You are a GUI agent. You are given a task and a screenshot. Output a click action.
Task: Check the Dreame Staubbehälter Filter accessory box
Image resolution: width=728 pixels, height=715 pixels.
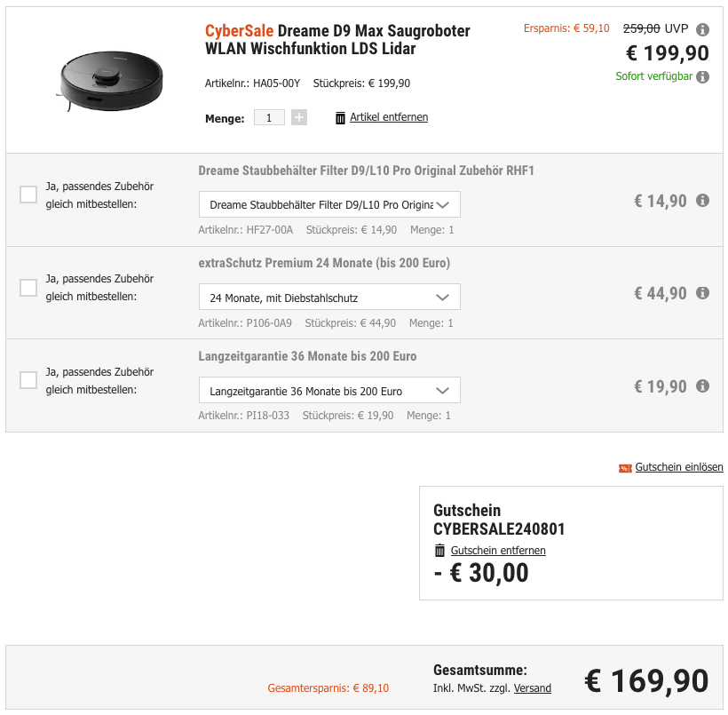(28, 195)
